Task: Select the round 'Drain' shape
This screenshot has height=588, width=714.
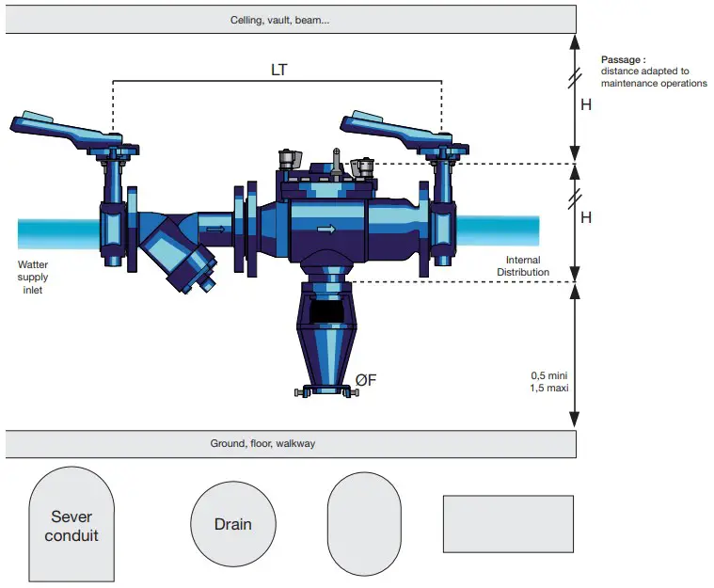Action: [x=233, y=524]
